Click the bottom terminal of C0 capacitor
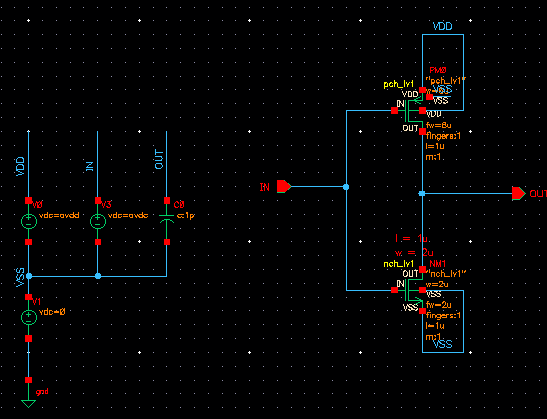 [167, 242]
